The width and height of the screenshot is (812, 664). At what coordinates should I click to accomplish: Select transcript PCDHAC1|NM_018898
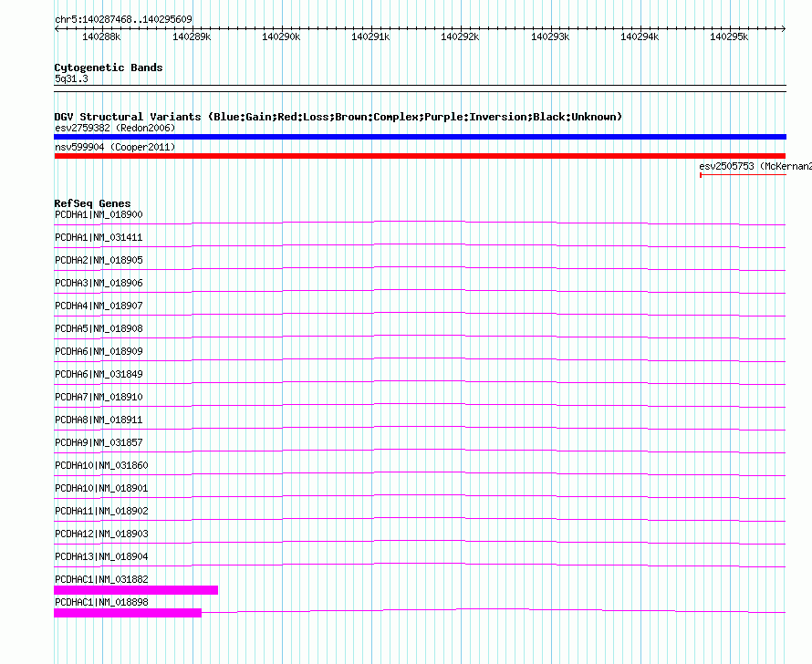click(101, 602)
